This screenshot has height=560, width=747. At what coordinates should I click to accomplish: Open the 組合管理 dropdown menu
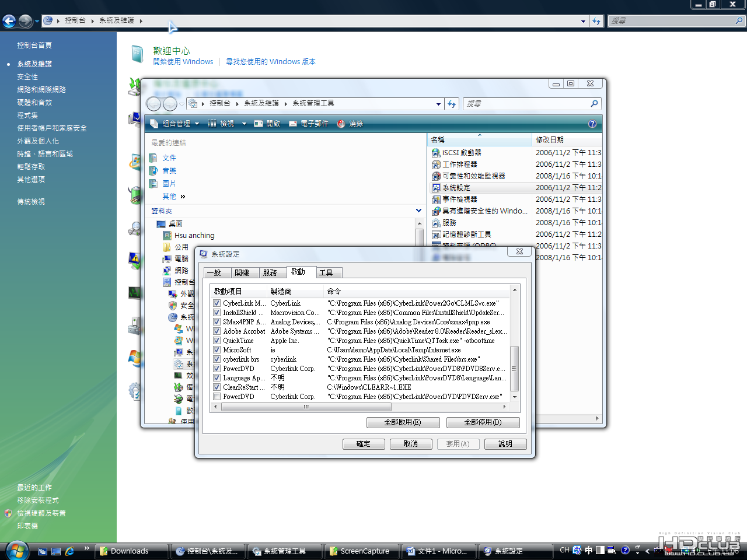coord(174,124)
